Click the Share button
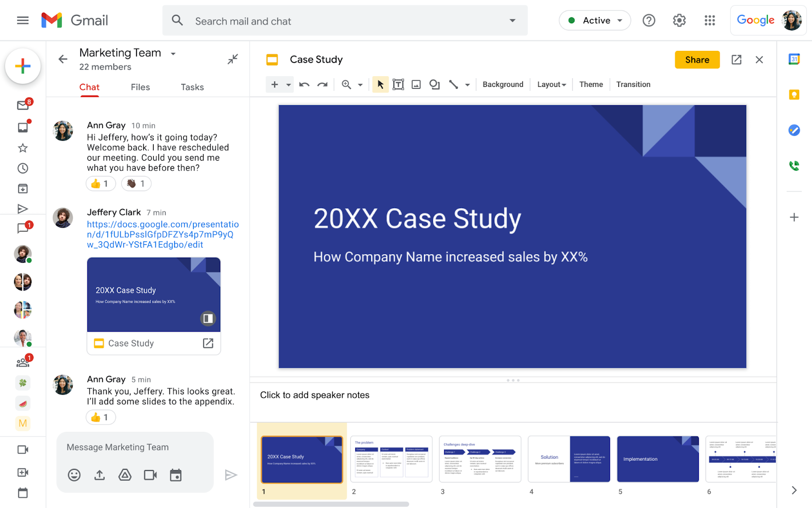Screen dimensions: 812x508 (697, 59)
